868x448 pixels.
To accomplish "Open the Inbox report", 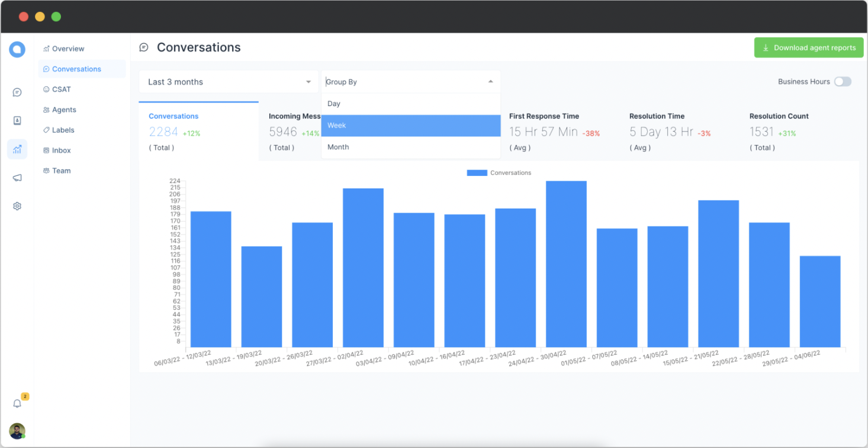I will [x=57, y=151].
